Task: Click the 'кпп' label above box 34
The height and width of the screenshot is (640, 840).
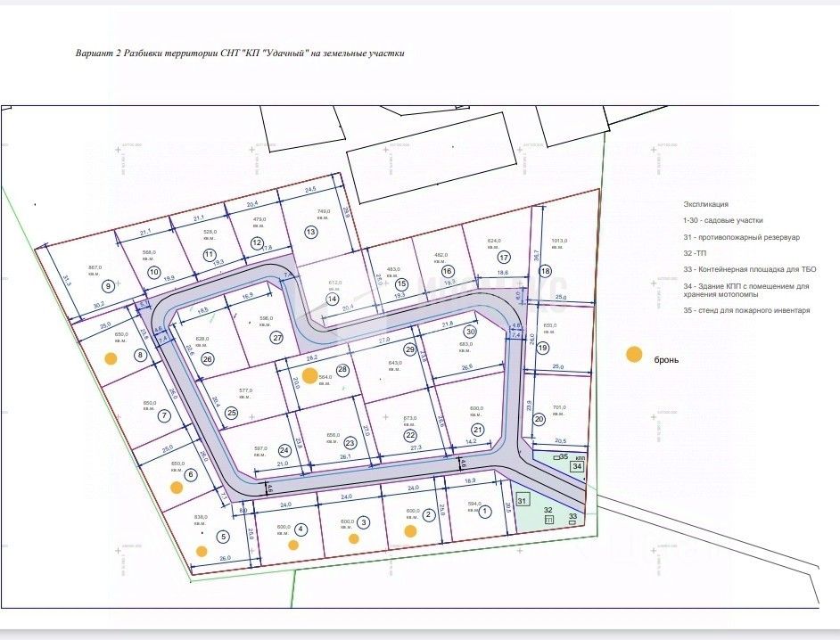Action: coord(581,458)
